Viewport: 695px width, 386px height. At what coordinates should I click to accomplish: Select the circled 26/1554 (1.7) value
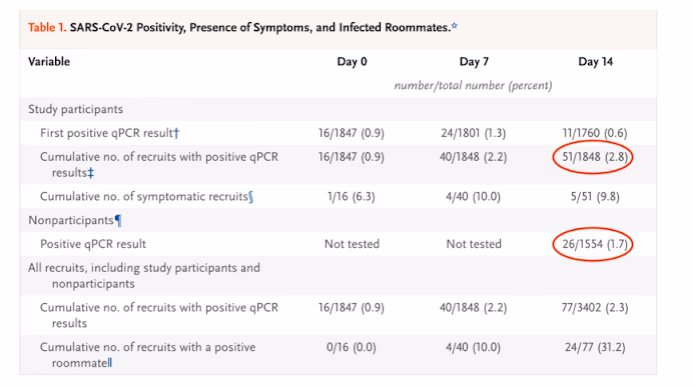(595, 244)
